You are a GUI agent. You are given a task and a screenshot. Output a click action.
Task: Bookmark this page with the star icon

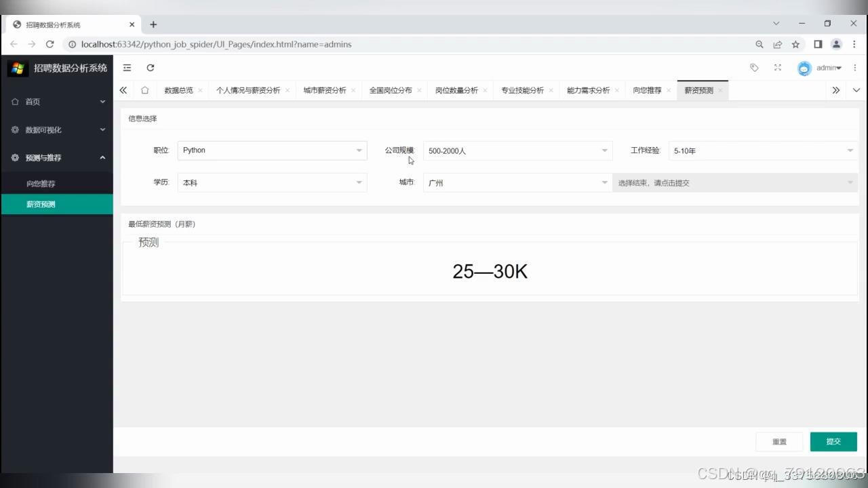point(795,44)
